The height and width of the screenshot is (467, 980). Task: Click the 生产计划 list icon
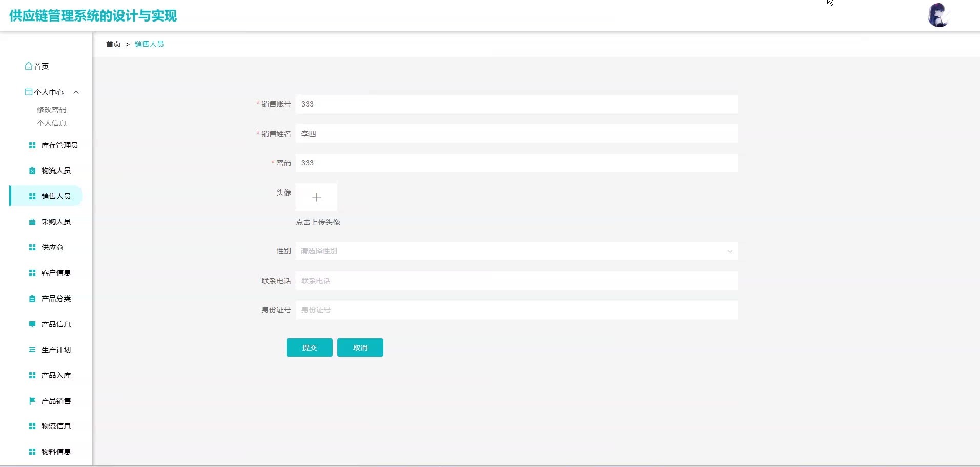coord(32,350)
